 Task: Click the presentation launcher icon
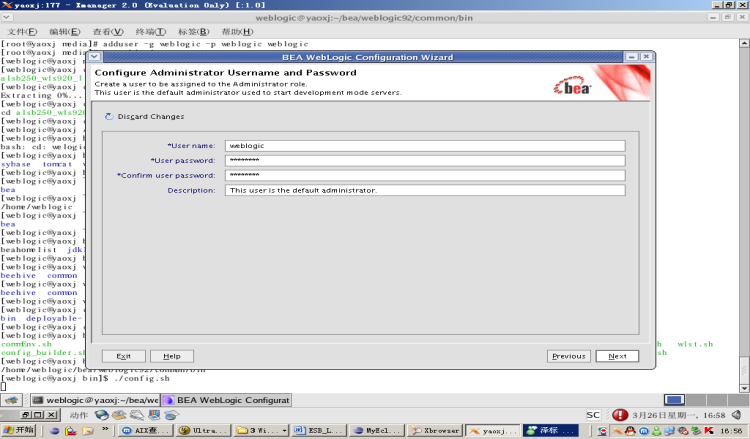tap(154, 415)
